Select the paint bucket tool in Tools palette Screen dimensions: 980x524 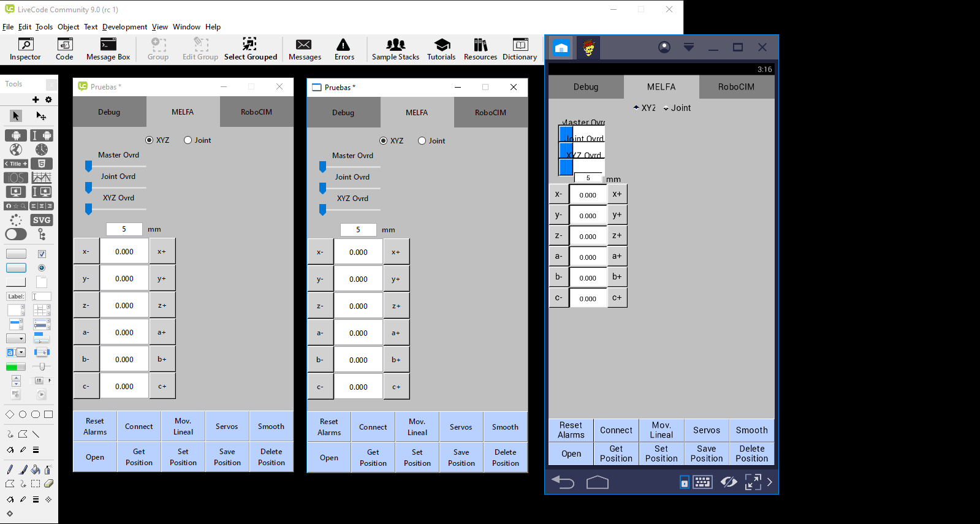(x=36, y=470)
